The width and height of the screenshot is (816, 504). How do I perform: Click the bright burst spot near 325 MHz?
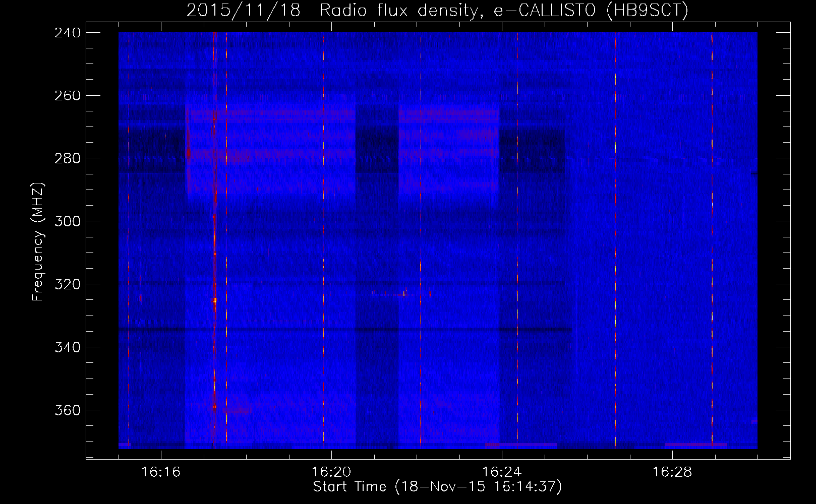pos(214,300)
